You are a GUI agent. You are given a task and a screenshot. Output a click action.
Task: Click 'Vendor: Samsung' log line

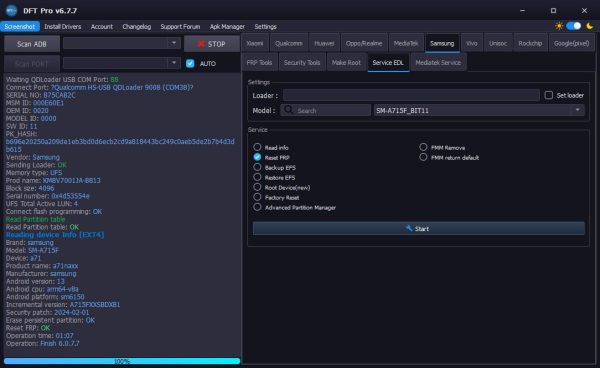[33, 157]
